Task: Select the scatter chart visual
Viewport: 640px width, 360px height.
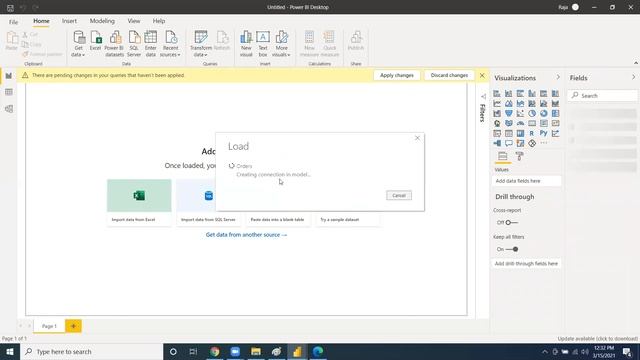Action: pyautogui.click(x=520, y=113)
